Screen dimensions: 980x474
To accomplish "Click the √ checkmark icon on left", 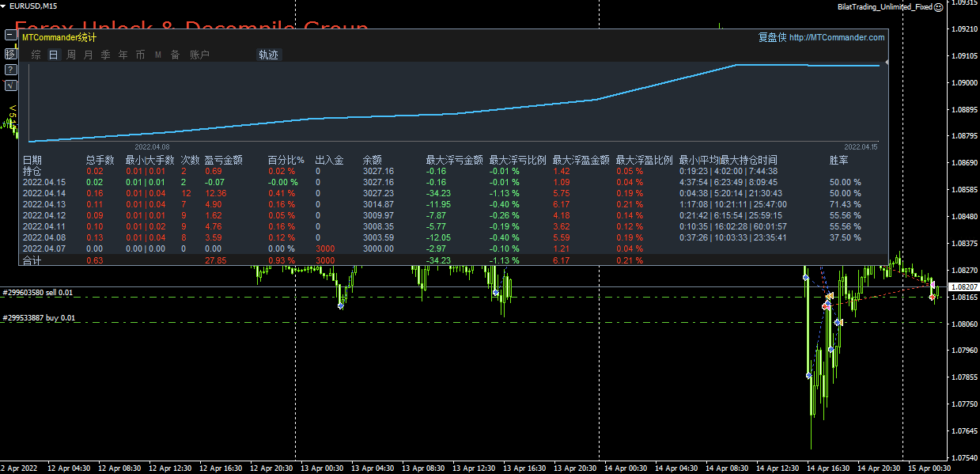I will click(10, 85).
